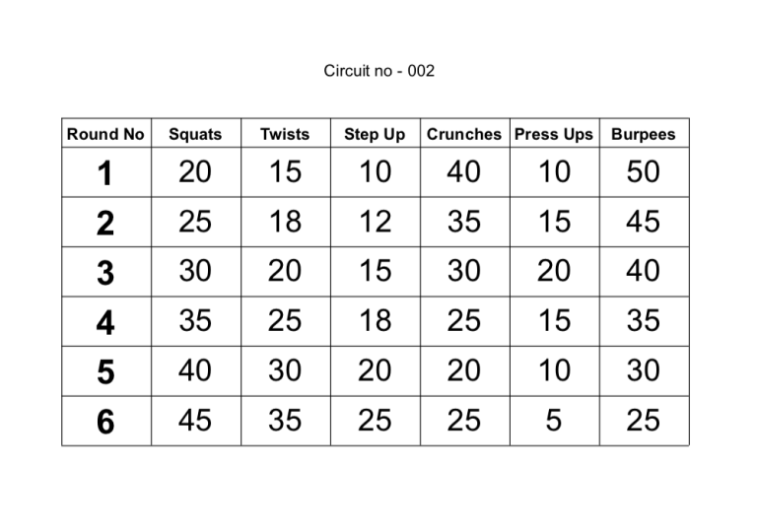Screen dimensions: 757x532
Task: Click the round 1 row label
Action: point(105,172)
